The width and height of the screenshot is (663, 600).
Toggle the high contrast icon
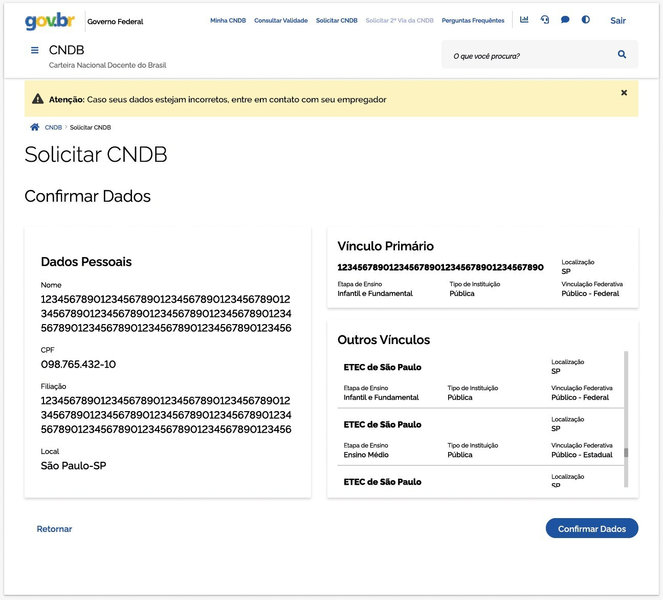pyautogui.click(x=586, y=20)
